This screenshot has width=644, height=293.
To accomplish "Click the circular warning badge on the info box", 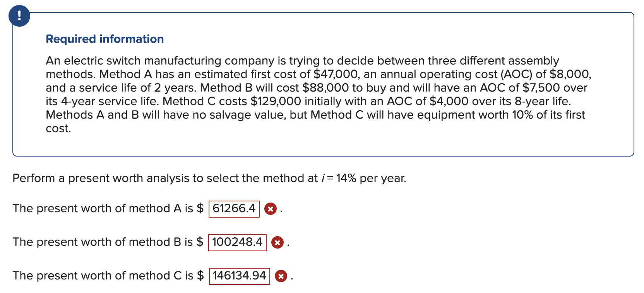I will pos(19,16).
